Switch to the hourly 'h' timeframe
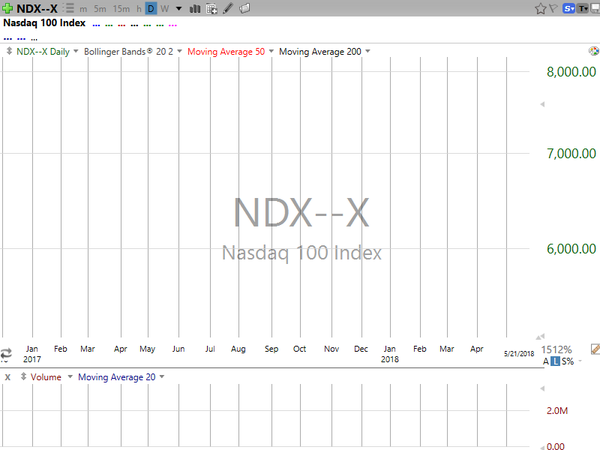Viewport: 600px width, 450px height. (x=139, y=8)
